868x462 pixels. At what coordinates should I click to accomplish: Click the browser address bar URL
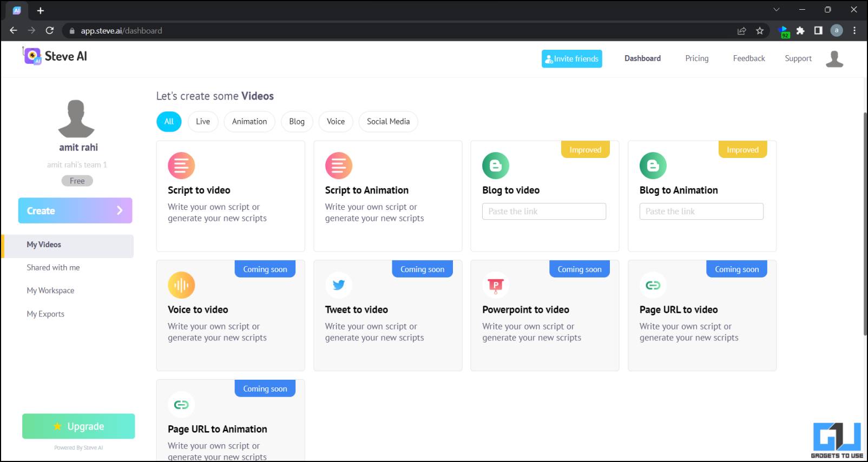pyautogui.click(x=121, y=31)
